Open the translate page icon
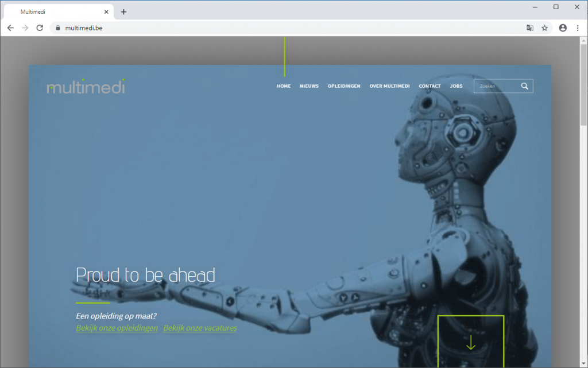 click(530, 28)
